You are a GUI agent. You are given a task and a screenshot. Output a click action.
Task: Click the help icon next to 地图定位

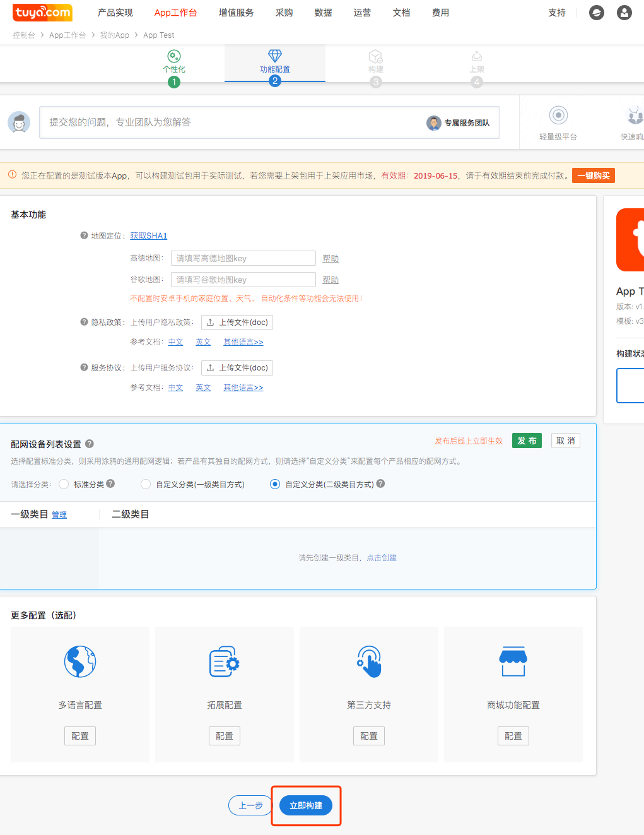(x=84, y=235)
